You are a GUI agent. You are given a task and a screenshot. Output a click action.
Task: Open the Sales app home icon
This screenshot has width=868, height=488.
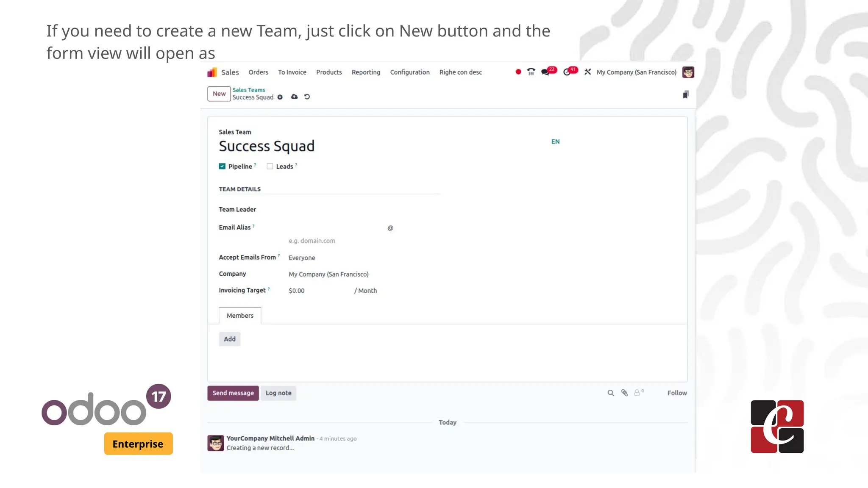[212, 72]
